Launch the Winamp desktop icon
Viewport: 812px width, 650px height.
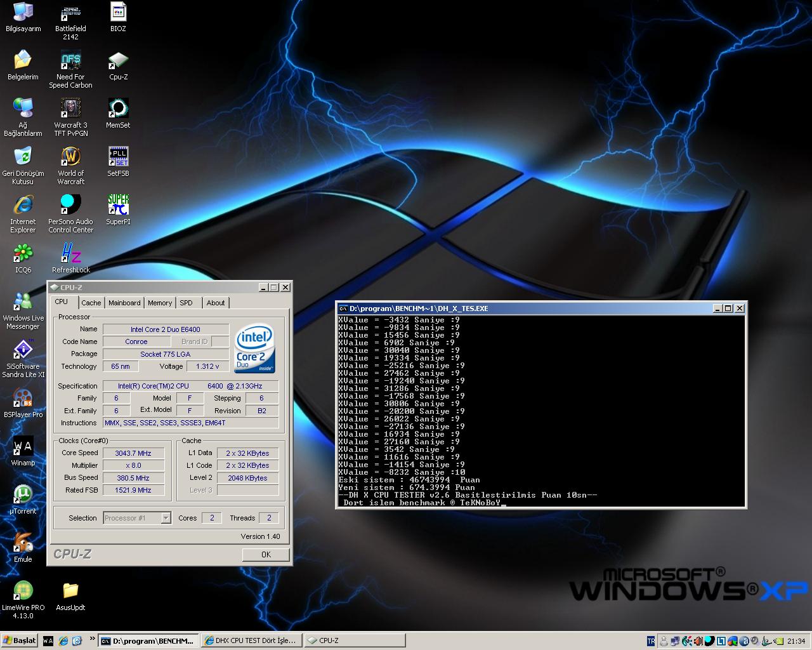click(x=23, y=451)
